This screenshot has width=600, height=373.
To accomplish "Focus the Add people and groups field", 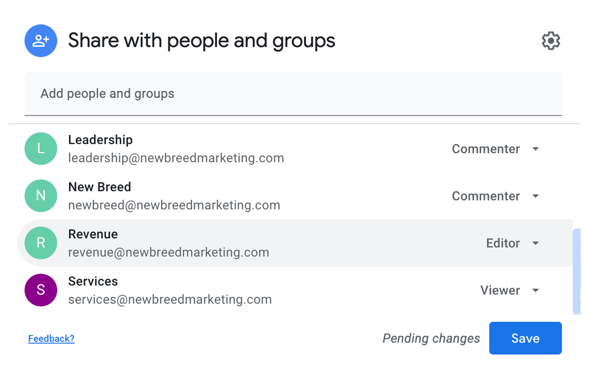I will 293,93.
